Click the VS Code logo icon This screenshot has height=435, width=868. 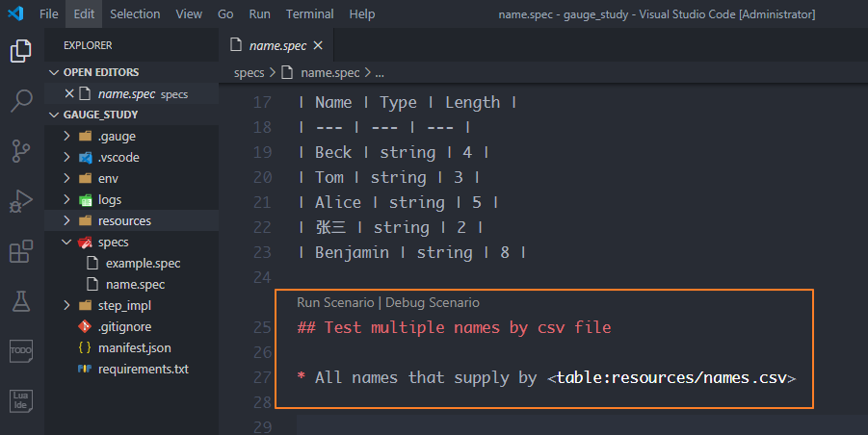pyautogui.click(x=15, y=13)
